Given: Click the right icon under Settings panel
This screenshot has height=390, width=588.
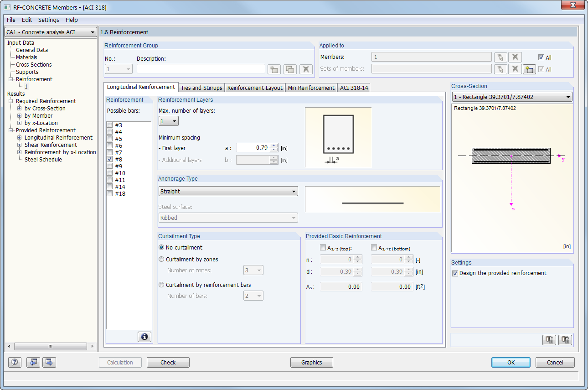Looking at the screenshot, I should pos(565,340).
